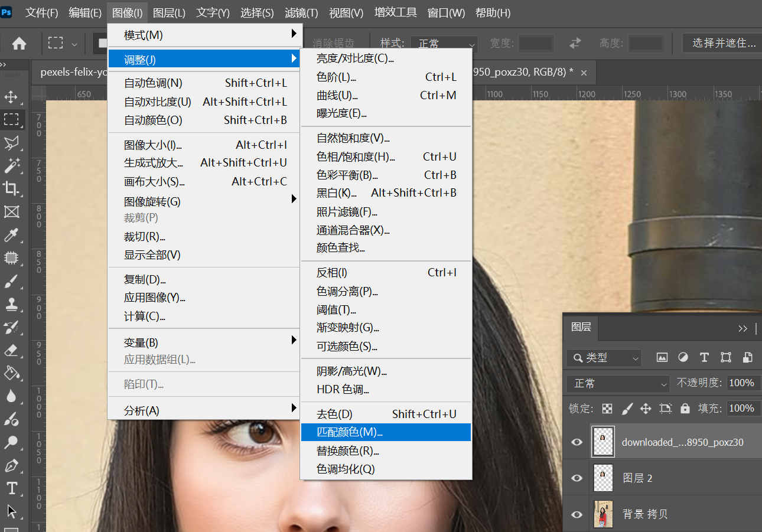Click the 选择并遮住... button

click(x=724, y=43)
